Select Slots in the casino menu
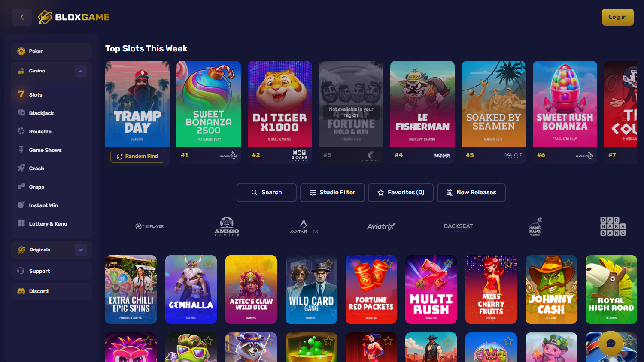 52,94
